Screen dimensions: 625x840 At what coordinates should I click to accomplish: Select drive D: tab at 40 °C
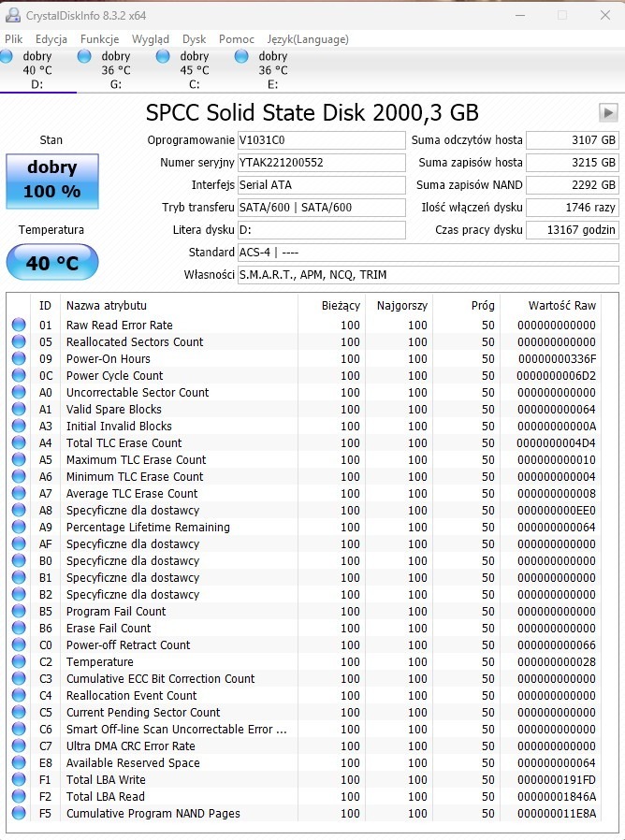tap(37, 70)
